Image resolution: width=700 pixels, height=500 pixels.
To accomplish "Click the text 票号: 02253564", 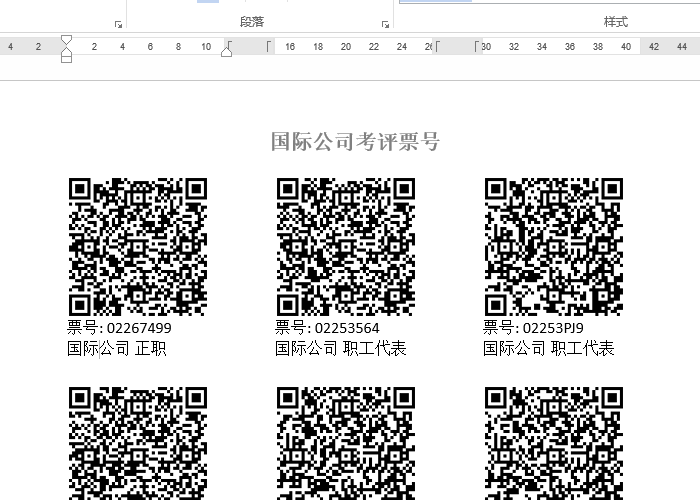I will (327, 328).
